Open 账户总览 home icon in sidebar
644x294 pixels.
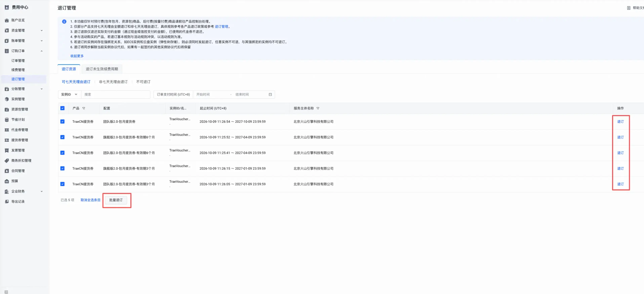tap(7, 20)
